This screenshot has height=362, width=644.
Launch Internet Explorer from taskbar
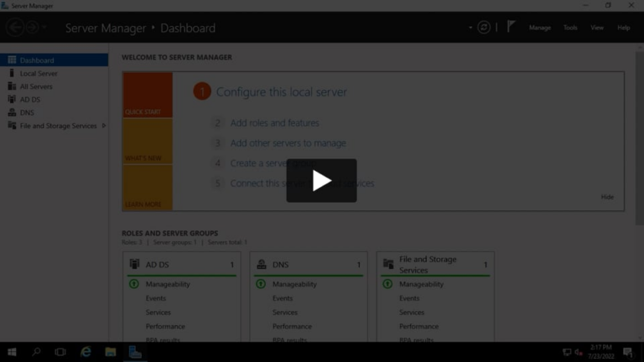pyautogui.click(x=86, y=352)
